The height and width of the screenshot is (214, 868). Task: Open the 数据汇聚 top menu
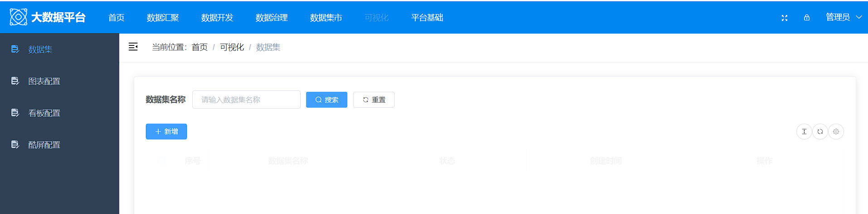(x=163, y=17)
